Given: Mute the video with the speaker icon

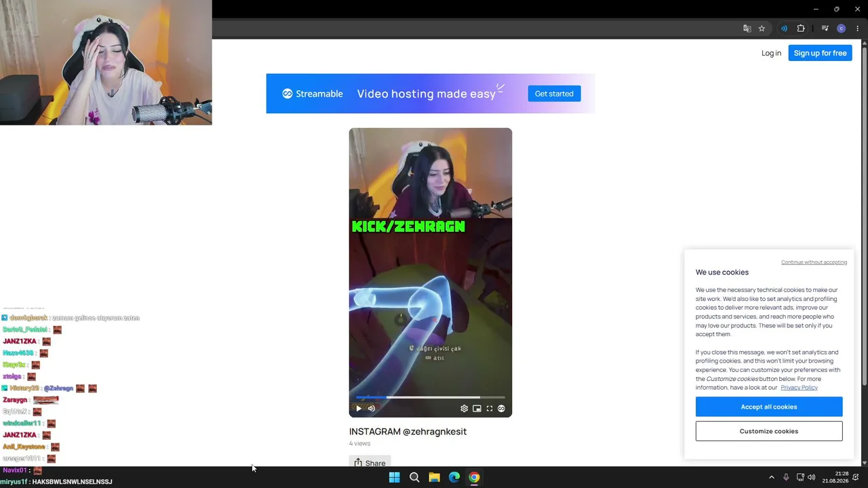Looking at the screenshot, I should click(372, 408).
